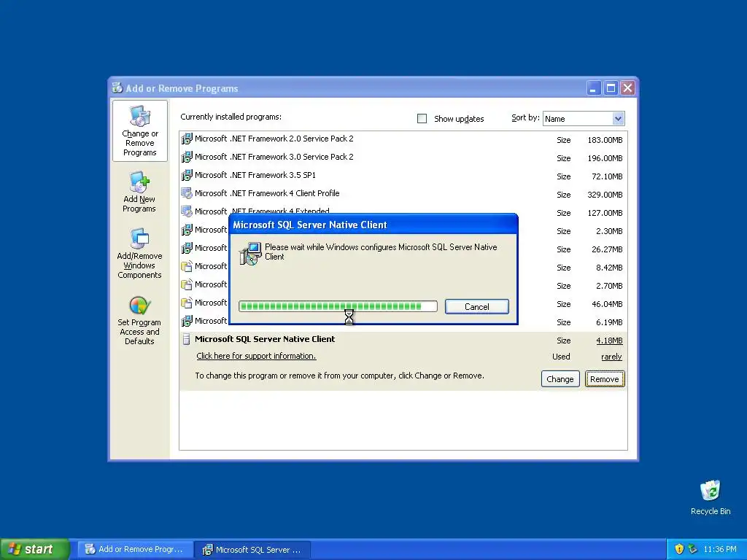This screenshot has width=747, height=560.
Task: Click the Remove button
Action: point(605,379)
